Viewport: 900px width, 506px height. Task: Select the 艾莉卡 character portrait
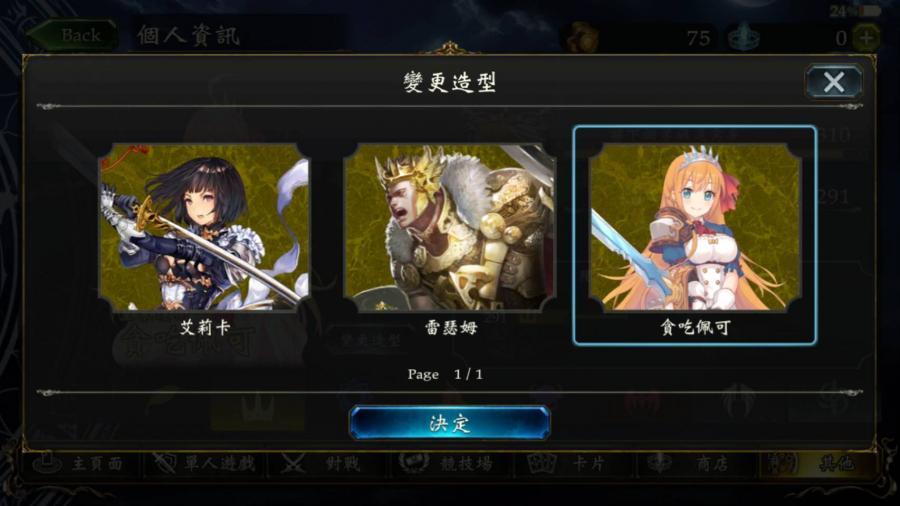[204, 227]
